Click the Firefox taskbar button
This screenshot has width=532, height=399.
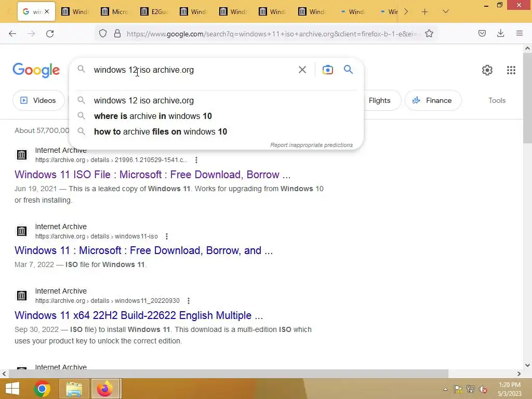(x=105, y=389)
